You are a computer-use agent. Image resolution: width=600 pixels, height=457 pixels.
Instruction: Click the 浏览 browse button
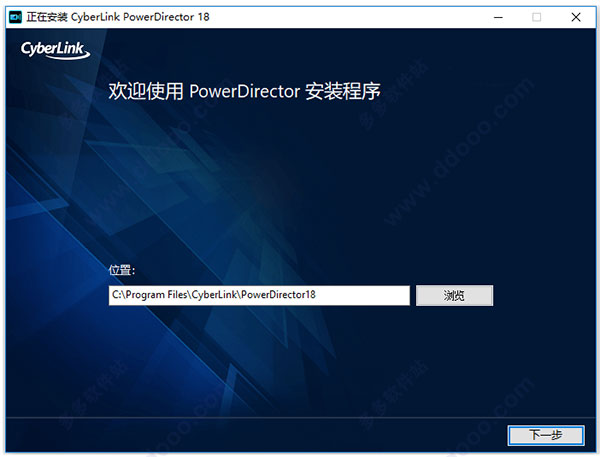tap(454, 295)
